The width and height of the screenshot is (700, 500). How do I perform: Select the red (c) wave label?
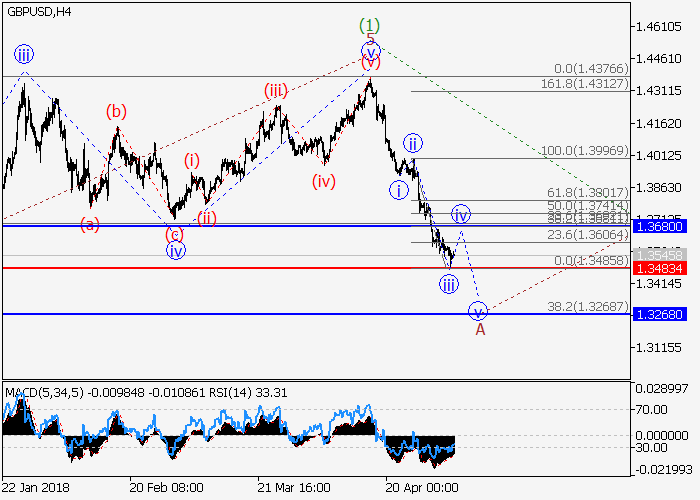(x=175, y=234)
